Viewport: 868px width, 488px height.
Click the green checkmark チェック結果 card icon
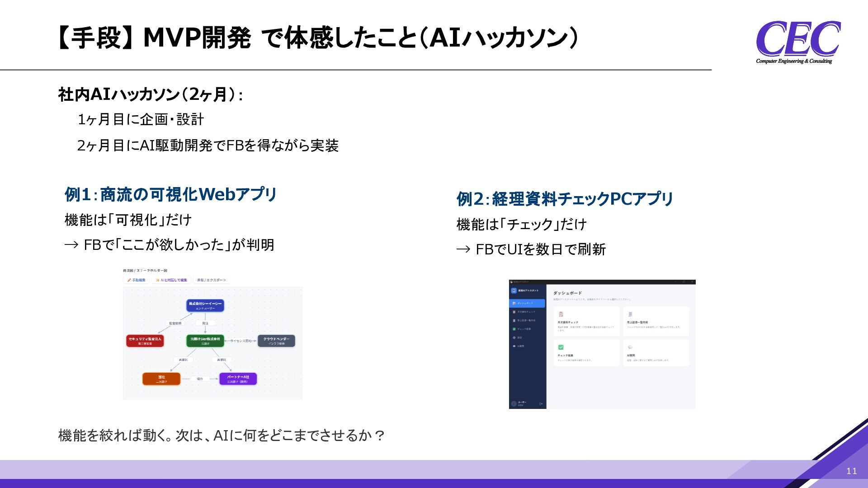(x=561, y=347)
